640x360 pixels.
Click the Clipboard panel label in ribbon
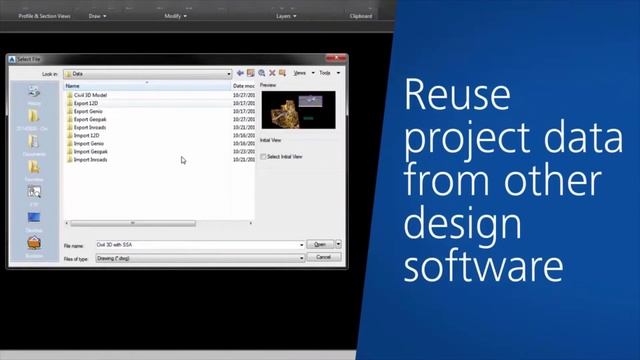click(x=361, y=16)
